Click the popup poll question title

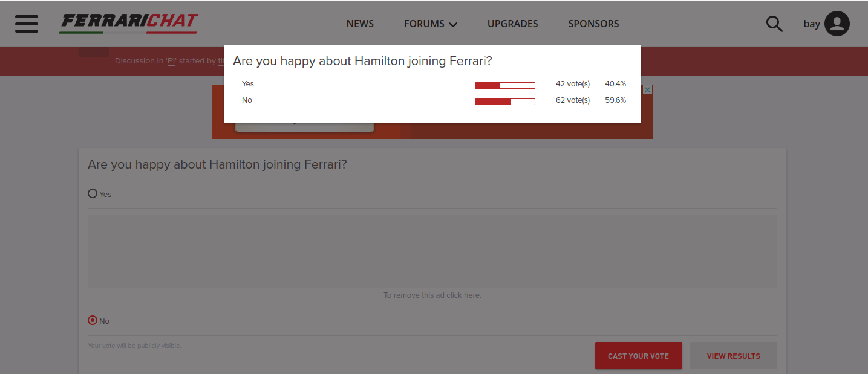[x=362, y=61]
